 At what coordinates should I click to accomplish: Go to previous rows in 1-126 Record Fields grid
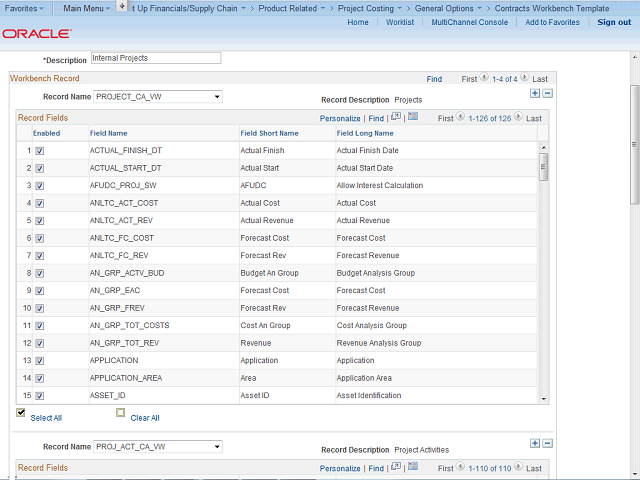click(x=460, y=117)
